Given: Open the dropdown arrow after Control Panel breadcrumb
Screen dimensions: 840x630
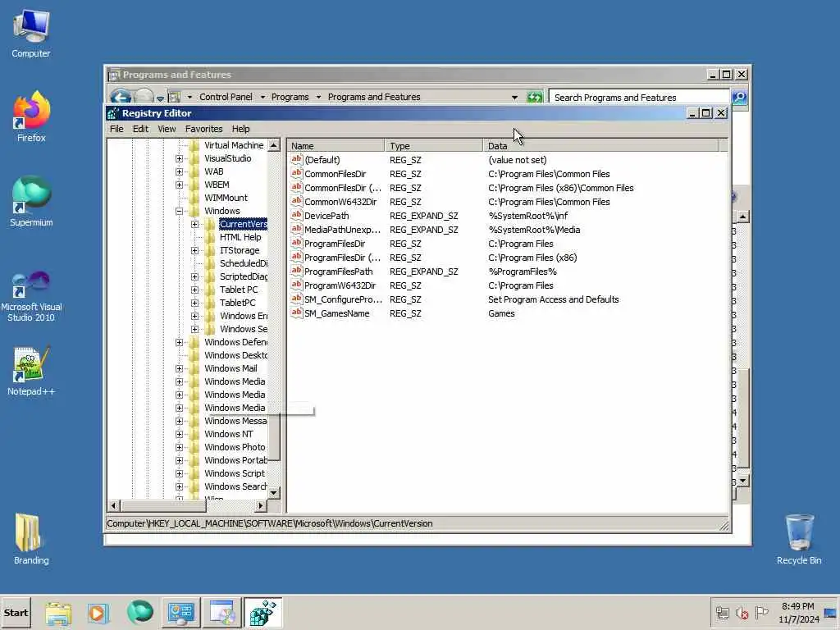Looking at the screenshot, I should [262, 97].
